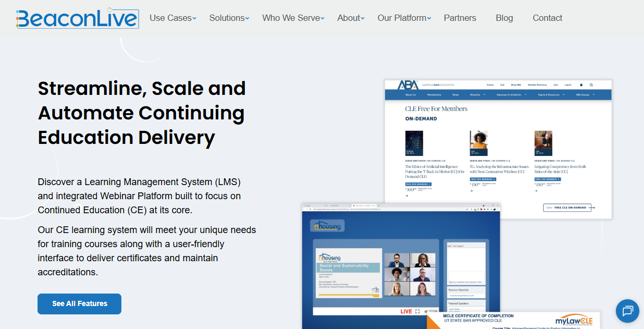
Task: Click the ABA shopping bag icon
Action: click(x=581, y=84)
